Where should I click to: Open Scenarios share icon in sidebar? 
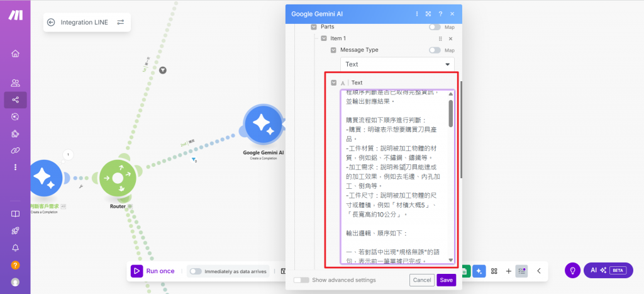(x=16, y=100)
